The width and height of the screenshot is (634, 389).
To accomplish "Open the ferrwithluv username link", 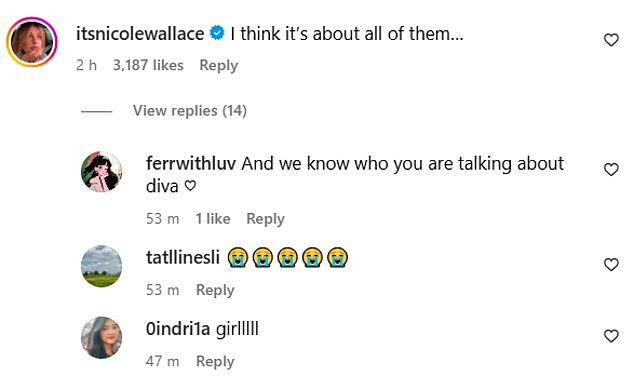I will [191, 164].
